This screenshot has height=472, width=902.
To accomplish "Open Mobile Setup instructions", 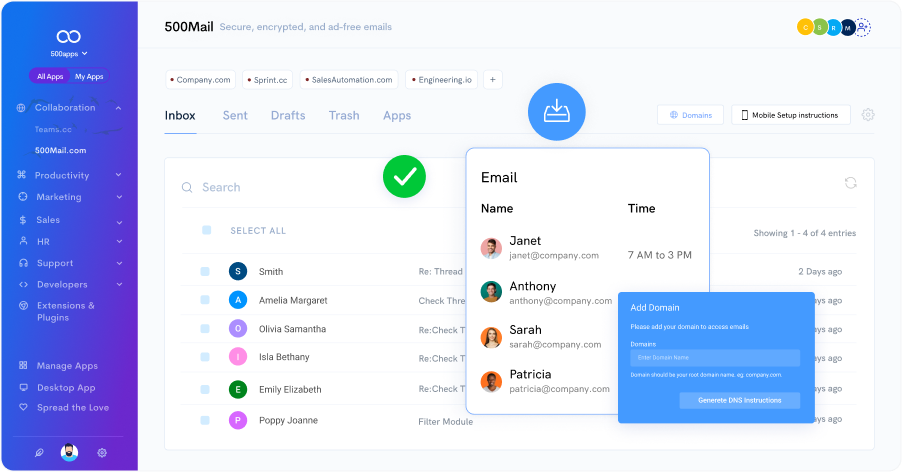I will (x=790, y=115).
